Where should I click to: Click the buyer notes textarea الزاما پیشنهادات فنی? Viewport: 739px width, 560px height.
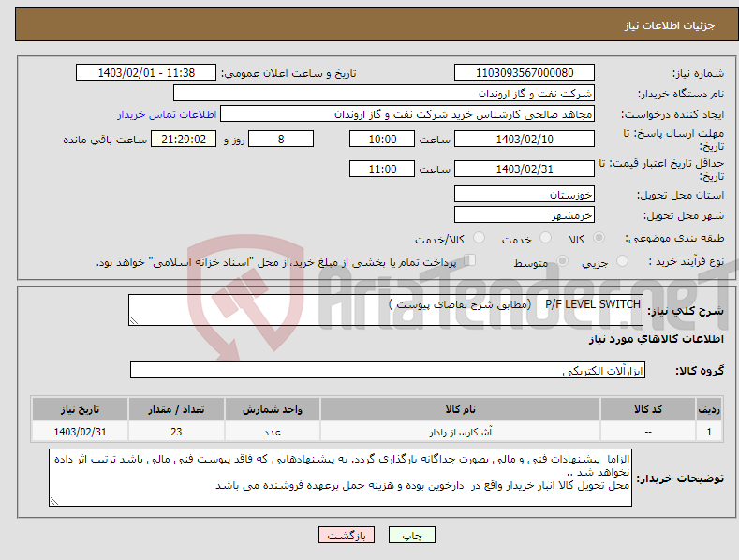pyautogui.click(x=340, y=478)
